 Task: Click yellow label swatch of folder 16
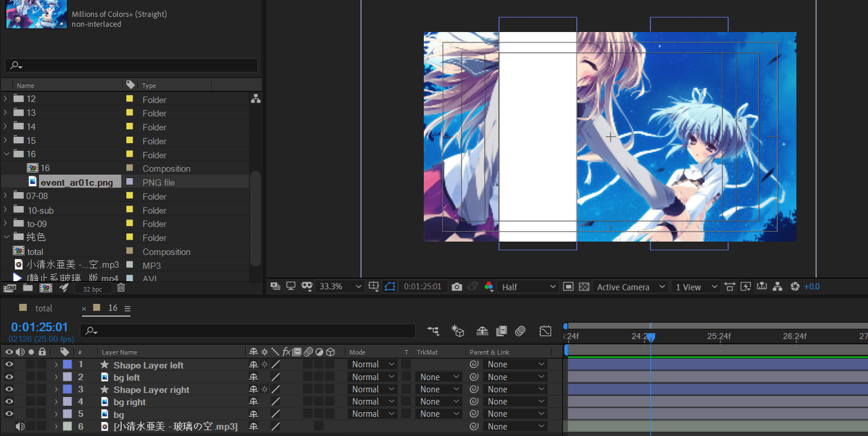(130, 154)
